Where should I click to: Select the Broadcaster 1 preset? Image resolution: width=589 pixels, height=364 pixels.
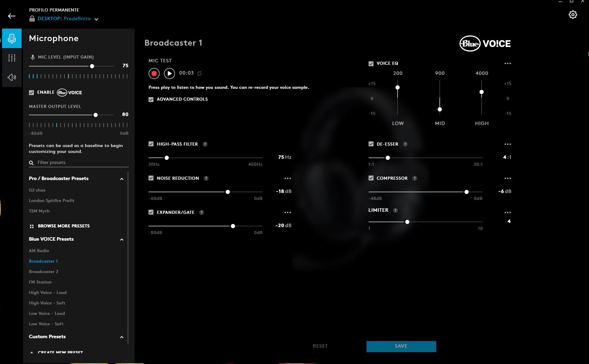click(x=43, y=261)
